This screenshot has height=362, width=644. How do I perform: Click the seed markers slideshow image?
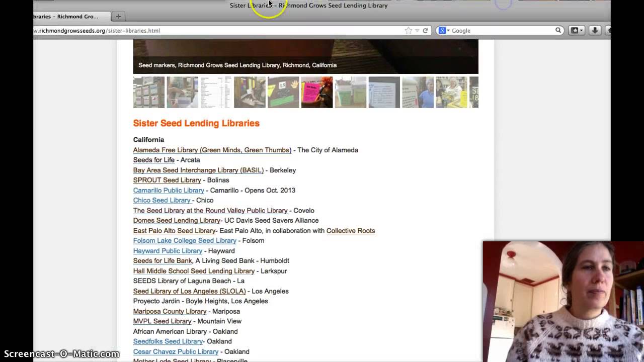pyautogui.click(x=305, y=57)
